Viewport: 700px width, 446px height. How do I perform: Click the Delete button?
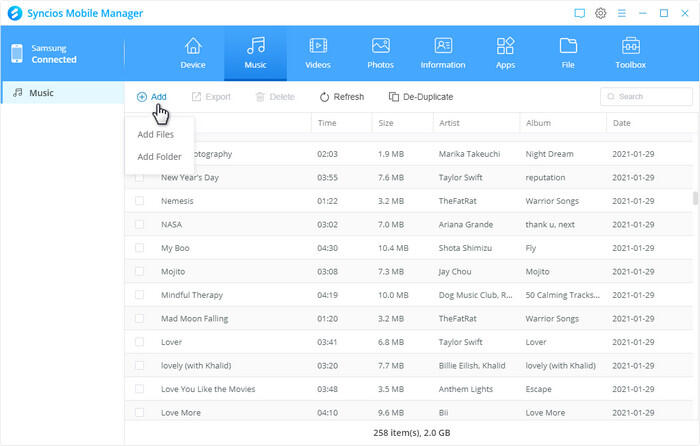[x=275, y=97]
